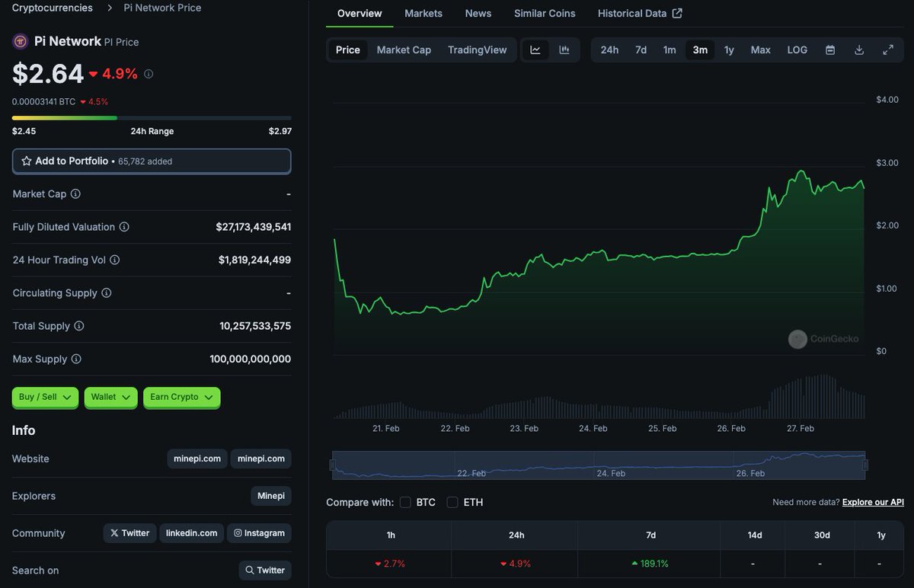Show 24 Hour Trading Vol info icon
Viewport: 914px width, 588px height.
point(115,260)
